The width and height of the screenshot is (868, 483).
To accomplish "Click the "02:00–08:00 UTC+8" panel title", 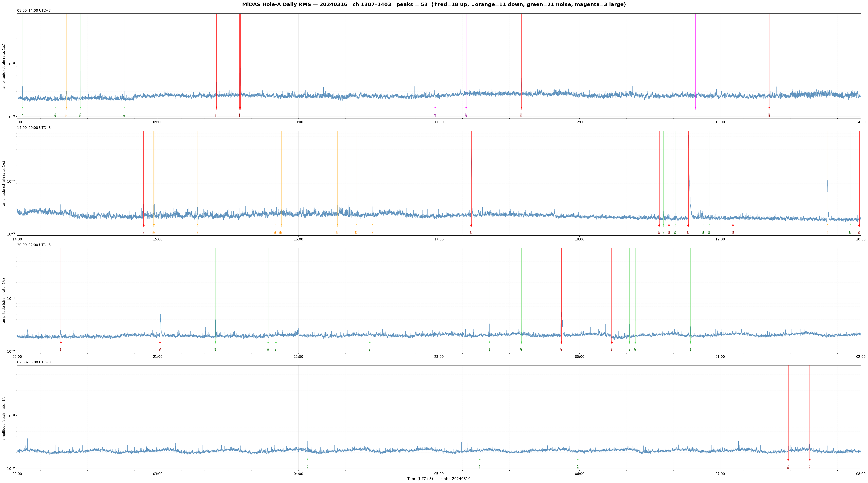I will [34, 362].
